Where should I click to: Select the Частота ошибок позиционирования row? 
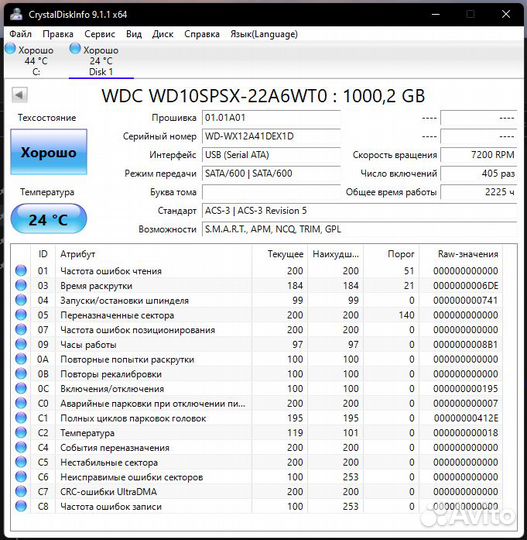tap(257, 330)
